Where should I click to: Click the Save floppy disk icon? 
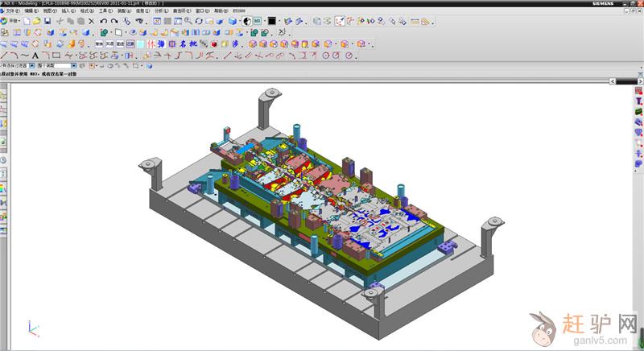tap(48, 21)
